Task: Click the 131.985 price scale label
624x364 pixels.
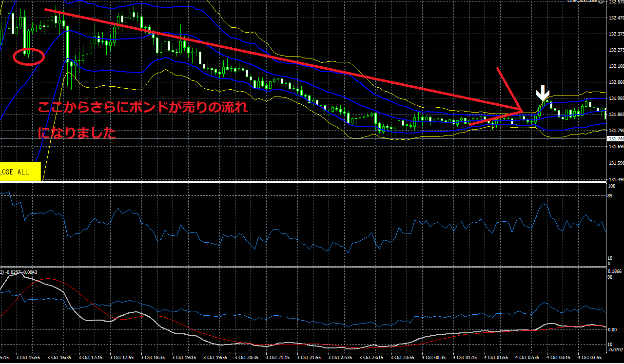Action: tap(615, 98)
